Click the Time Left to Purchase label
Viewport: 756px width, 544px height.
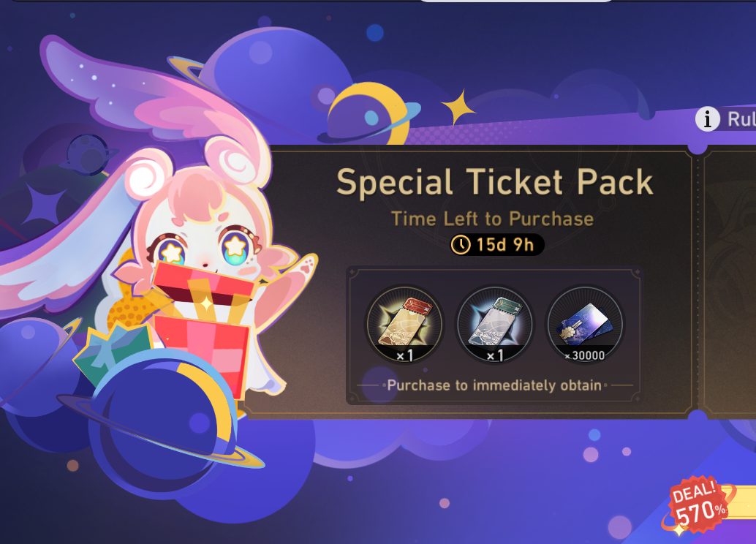[492, 219]
